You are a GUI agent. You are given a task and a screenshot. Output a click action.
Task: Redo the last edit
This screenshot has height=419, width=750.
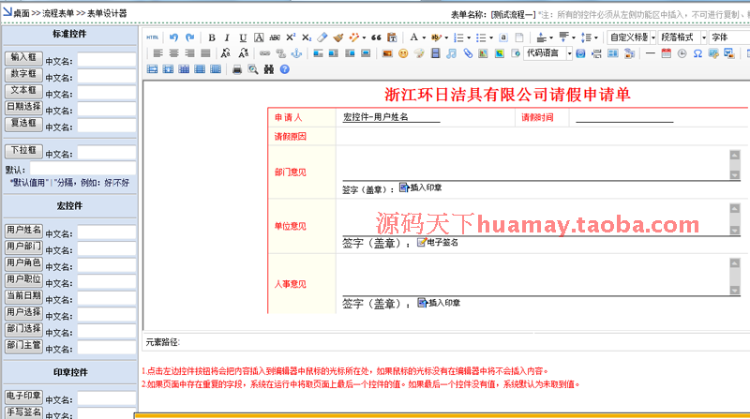(190, 37)
